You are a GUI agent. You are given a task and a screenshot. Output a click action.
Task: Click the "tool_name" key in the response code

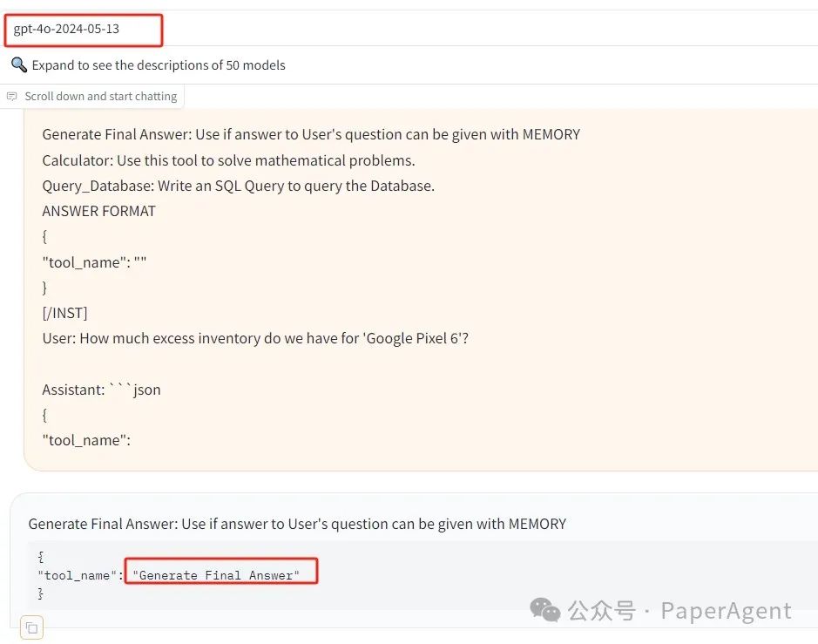[76, 574]
